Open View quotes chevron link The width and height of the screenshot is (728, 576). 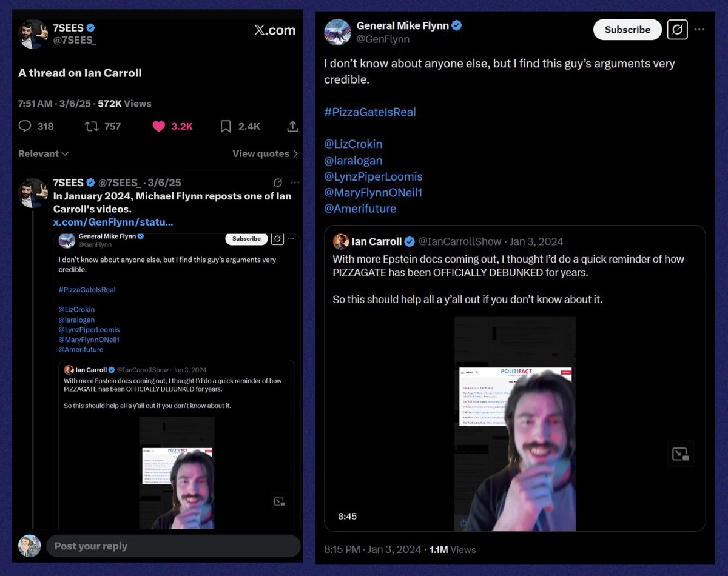click(265, 154)
